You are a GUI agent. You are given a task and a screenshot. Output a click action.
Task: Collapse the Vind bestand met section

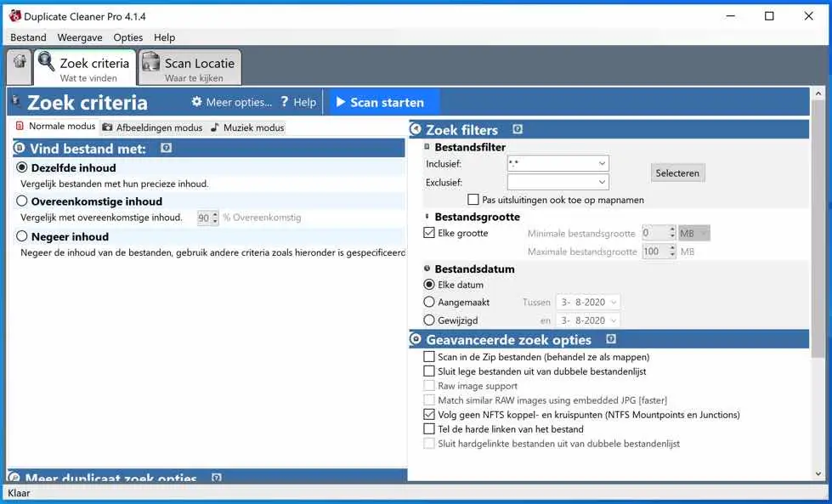[x=19, y=148]
